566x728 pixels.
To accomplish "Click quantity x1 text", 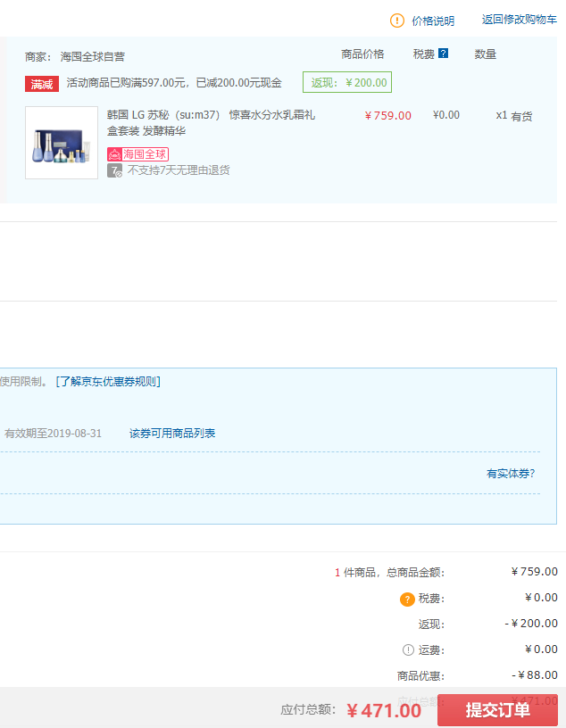I will point(502,115).
